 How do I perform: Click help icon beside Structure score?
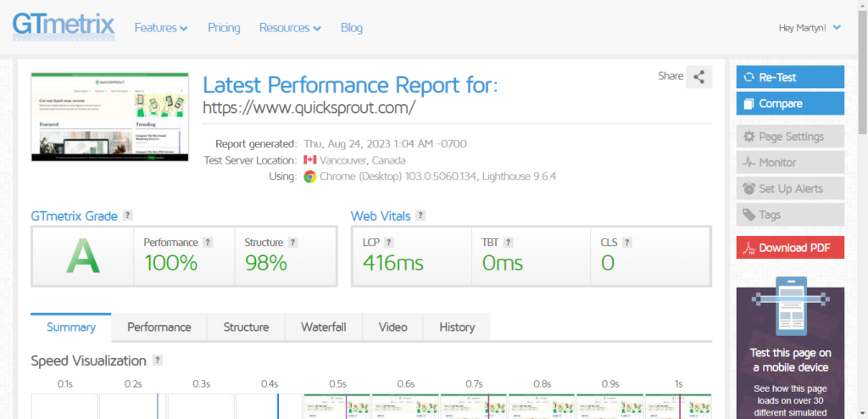292,243
